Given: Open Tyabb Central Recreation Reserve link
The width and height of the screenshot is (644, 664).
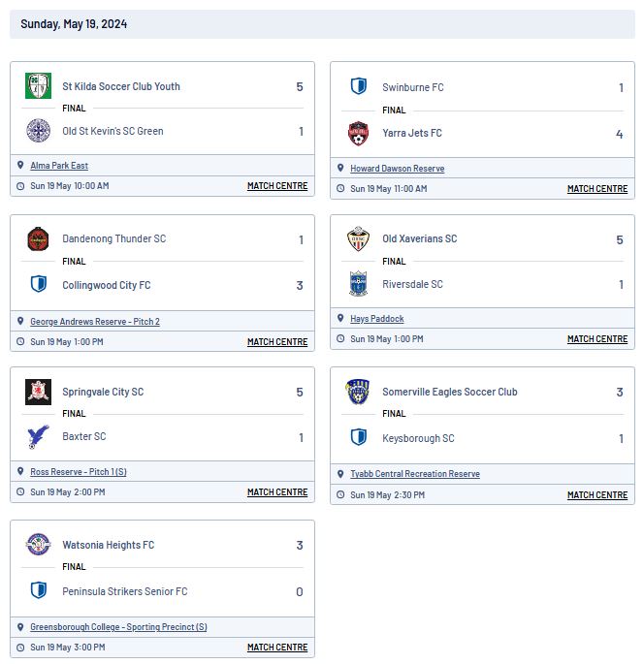Looking at the screenshot, I should pyautogui.click(x=415, y=474).
